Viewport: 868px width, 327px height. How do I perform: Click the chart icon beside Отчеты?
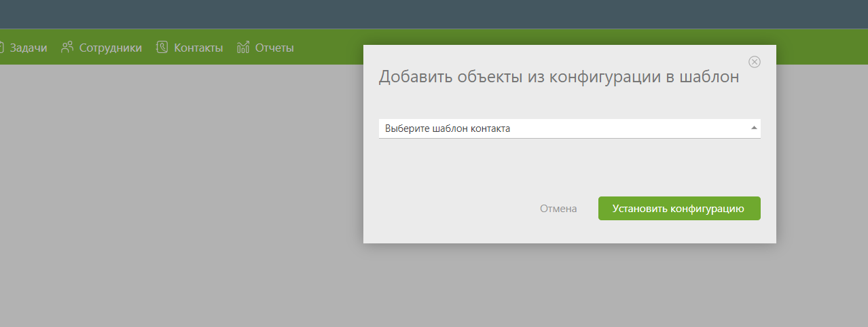[x=243, y=48]
